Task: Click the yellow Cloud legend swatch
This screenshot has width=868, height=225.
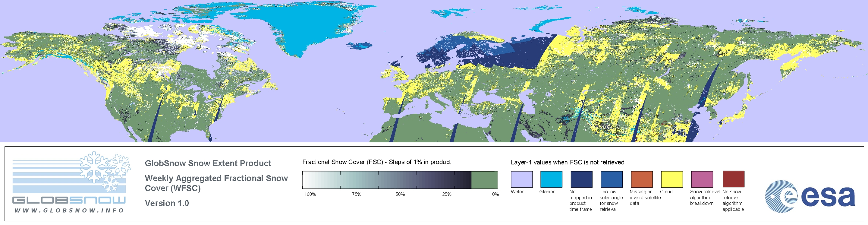Action: click(672, 179)
